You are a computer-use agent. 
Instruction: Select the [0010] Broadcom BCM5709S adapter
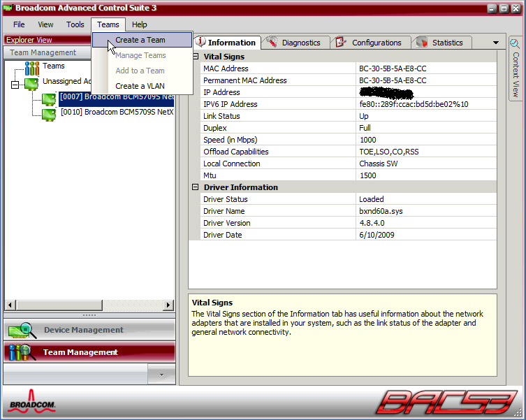coord(117,112)
